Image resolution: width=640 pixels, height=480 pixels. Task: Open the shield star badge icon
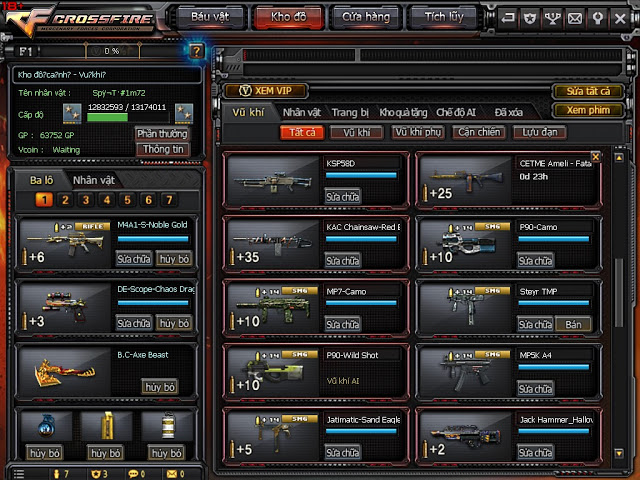[530, 18]
